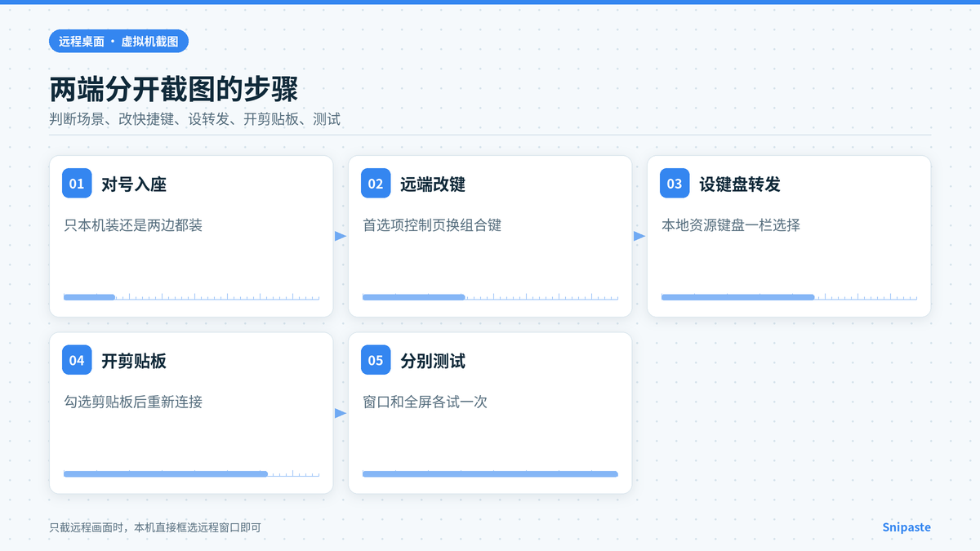Click the main title 两端分开截图的步骤
Screen dimensions: 980x551
click(173, 89)
